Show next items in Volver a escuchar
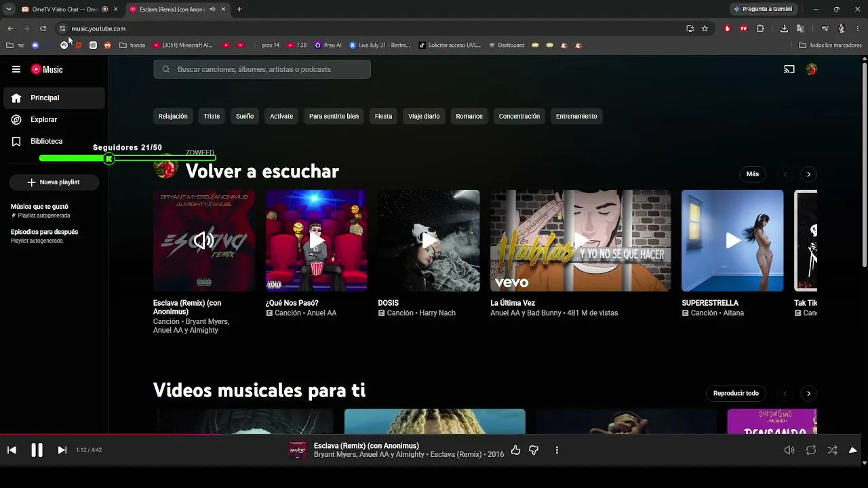This screenshot has width=868, height=488. [x=808, y=174]
